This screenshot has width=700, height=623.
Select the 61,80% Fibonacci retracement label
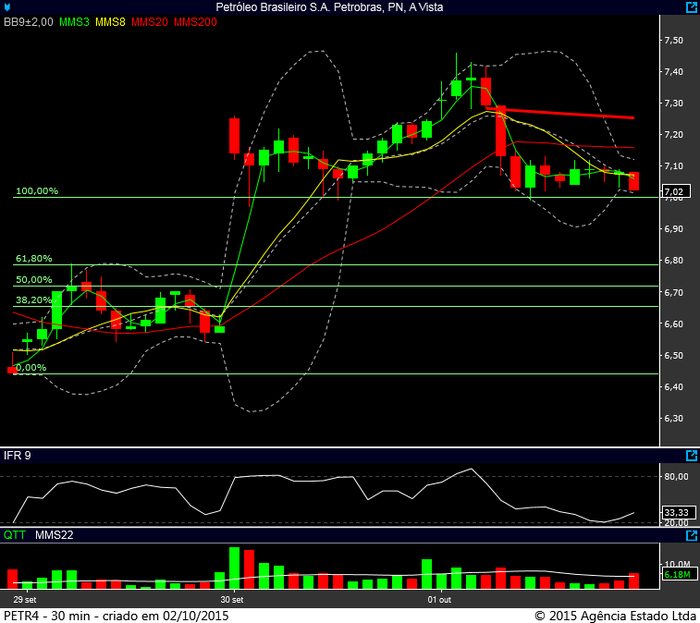point(33,258)
